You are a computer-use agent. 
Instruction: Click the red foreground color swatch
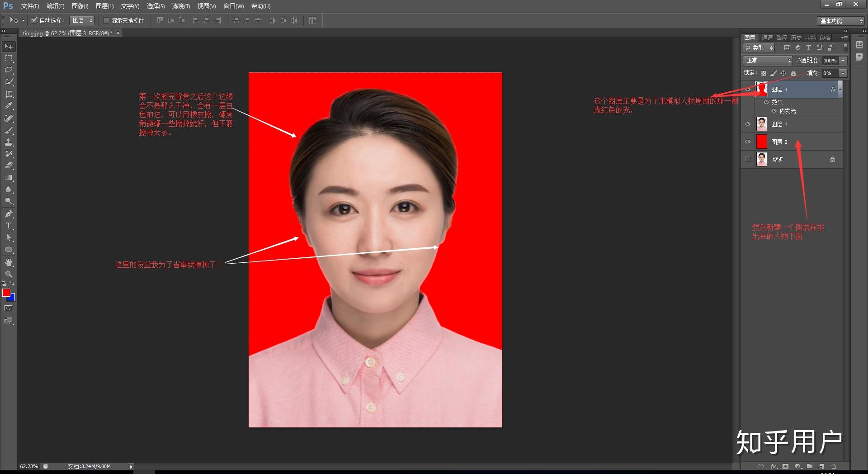point(6,294)
